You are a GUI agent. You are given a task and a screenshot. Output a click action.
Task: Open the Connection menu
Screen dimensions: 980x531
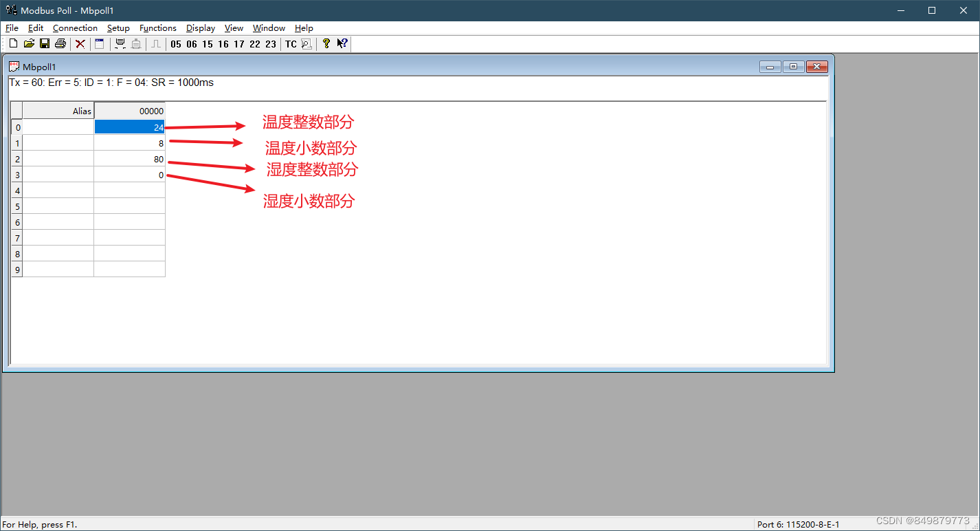[x=75, y=28]
